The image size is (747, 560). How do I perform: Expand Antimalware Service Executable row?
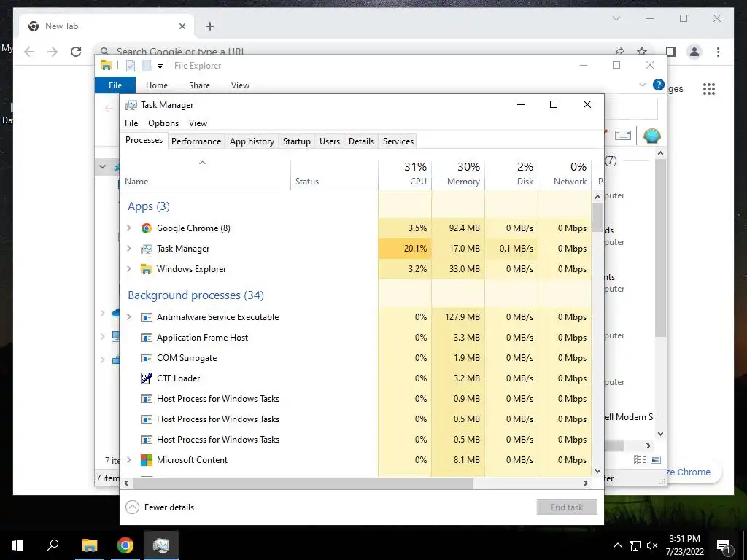tap(128, 317)
